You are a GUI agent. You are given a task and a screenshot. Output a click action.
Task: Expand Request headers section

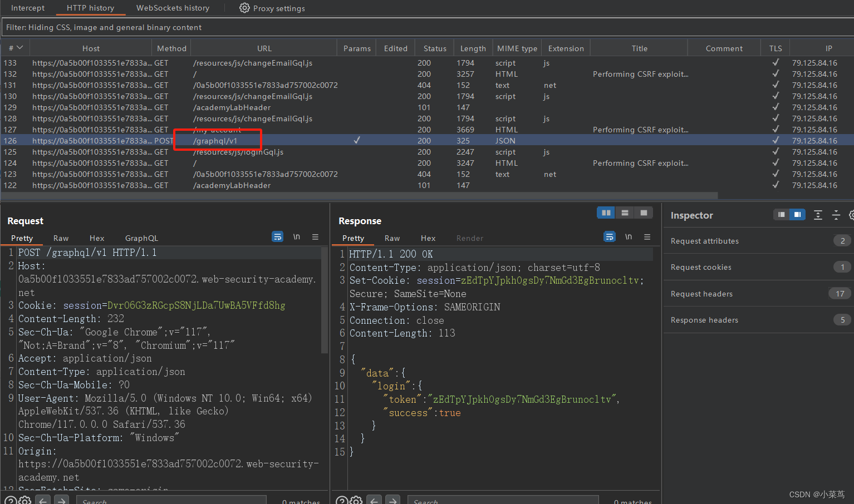click(x=759, y=294)
